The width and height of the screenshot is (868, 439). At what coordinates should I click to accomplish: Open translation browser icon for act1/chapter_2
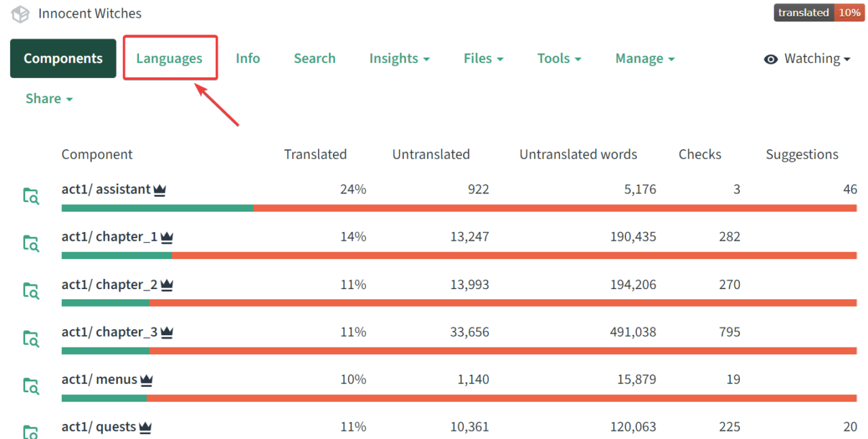[31, 291]
